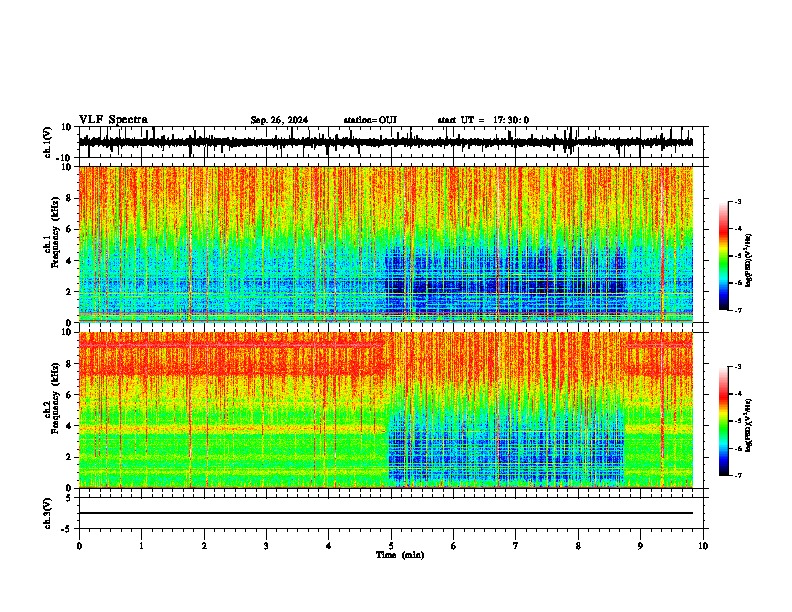Click the ch.1 spectrogram color scale bar
Viewport: 792px width, 612px height.
[723, 256]
